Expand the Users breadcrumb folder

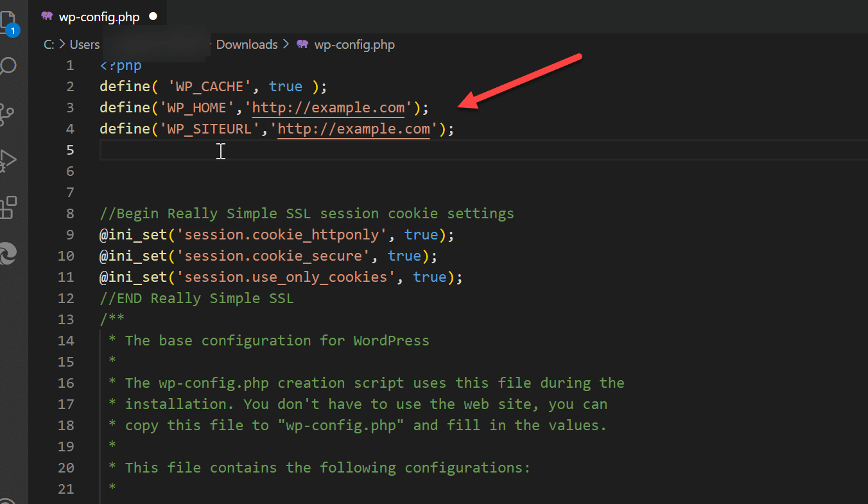tap(84, 44)
